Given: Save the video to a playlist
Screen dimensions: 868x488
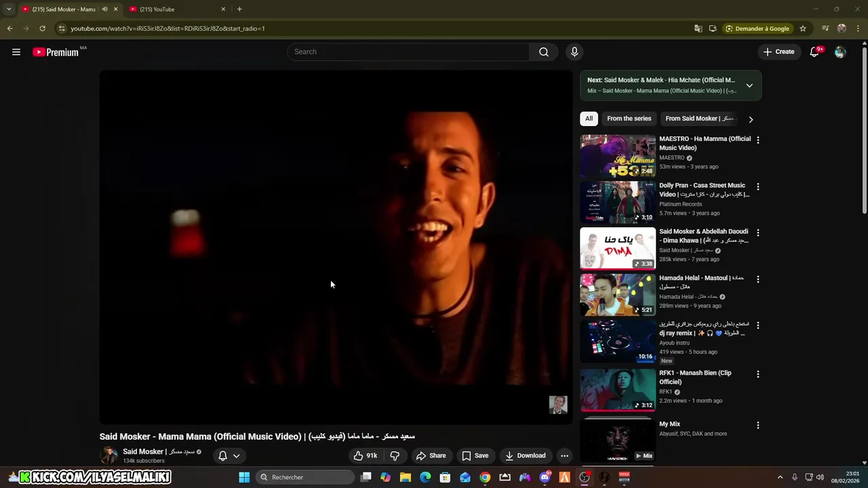Looking at the screenshot, I should [475, 455].
